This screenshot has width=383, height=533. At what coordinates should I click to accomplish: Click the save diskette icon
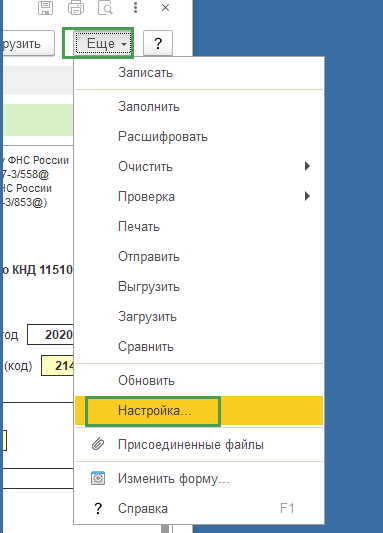(x=45, y=8)
